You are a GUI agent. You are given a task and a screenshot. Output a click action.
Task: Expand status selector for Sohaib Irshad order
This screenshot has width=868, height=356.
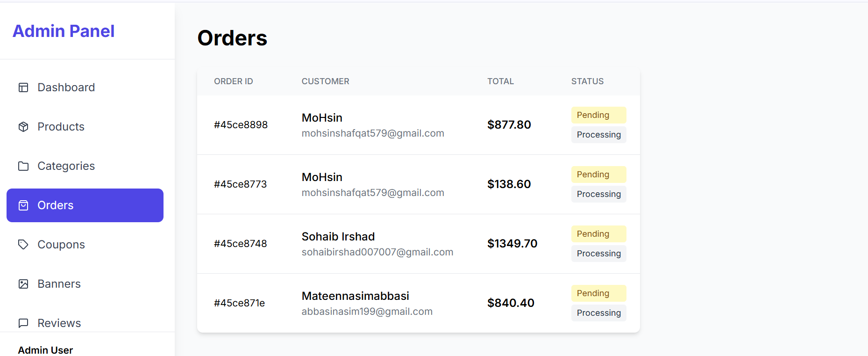point(598,254)
